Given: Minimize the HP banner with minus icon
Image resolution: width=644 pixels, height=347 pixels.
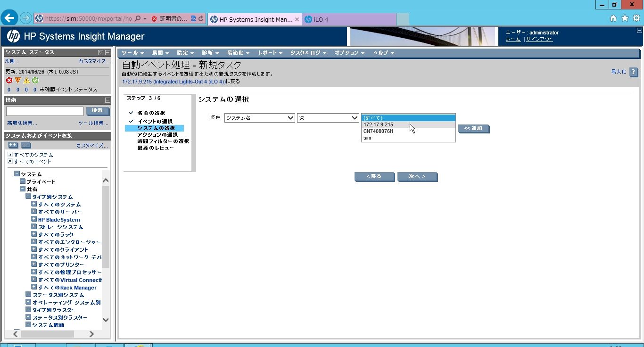Looking at the screenshot, I should click(639, 31).
